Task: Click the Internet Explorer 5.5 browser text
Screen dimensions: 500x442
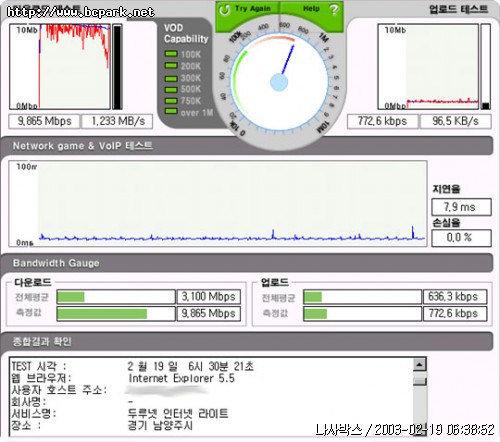Action: [182, 378]
